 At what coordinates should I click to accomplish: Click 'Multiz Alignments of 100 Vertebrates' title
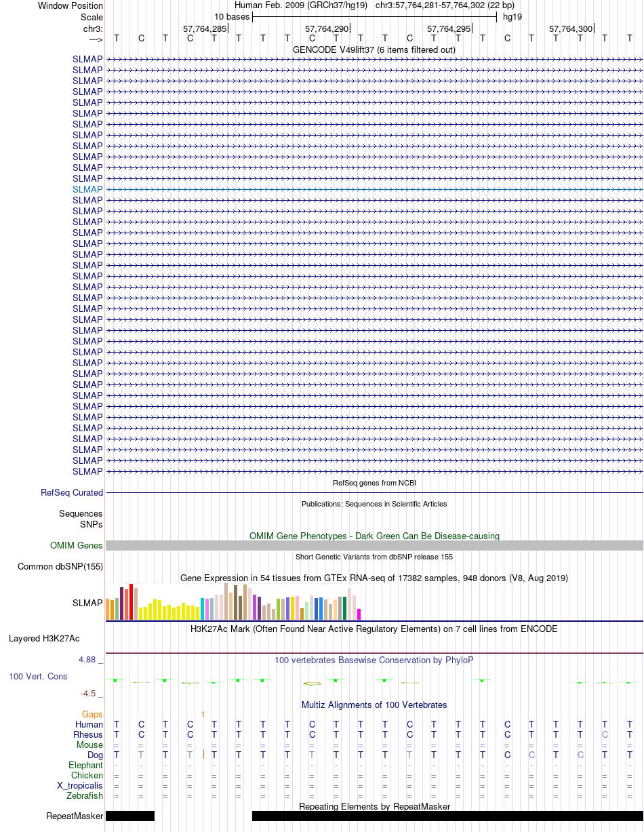coord(374,705)
